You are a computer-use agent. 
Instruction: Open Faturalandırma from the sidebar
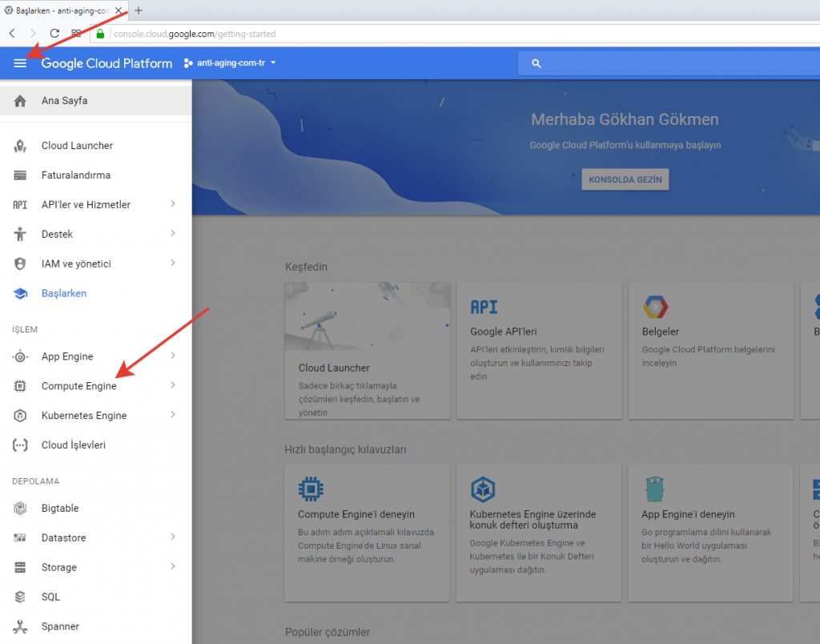coord(96,175)
